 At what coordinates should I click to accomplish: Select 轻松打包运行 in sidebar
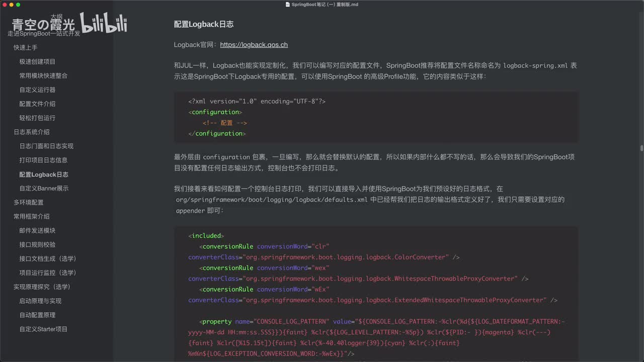tap(38, 118)
